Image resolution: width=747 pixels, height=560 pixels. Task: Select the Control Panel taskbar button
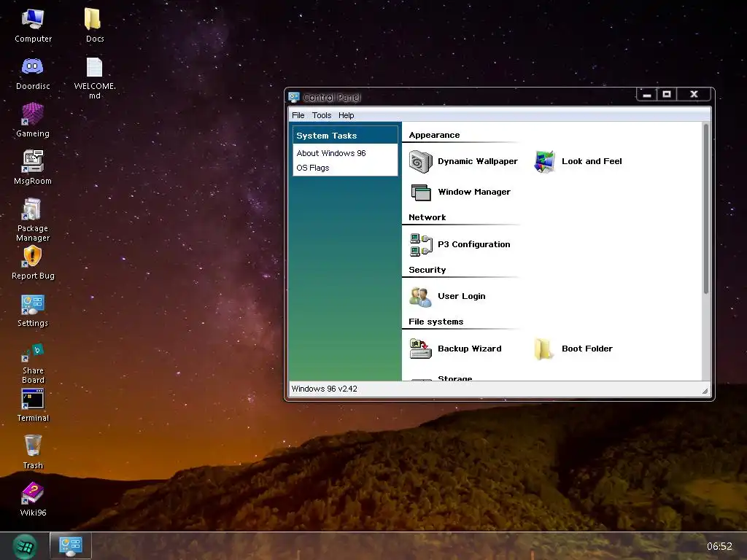pyautogui.click(x=71, y=545)
